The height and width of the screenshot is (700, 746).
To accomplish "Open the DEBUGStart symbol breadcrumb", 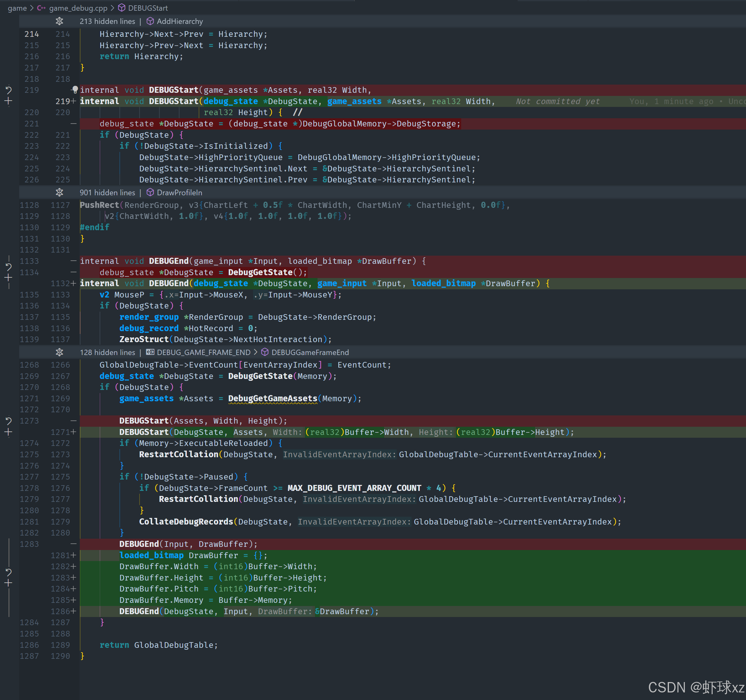I will (147, 8).
